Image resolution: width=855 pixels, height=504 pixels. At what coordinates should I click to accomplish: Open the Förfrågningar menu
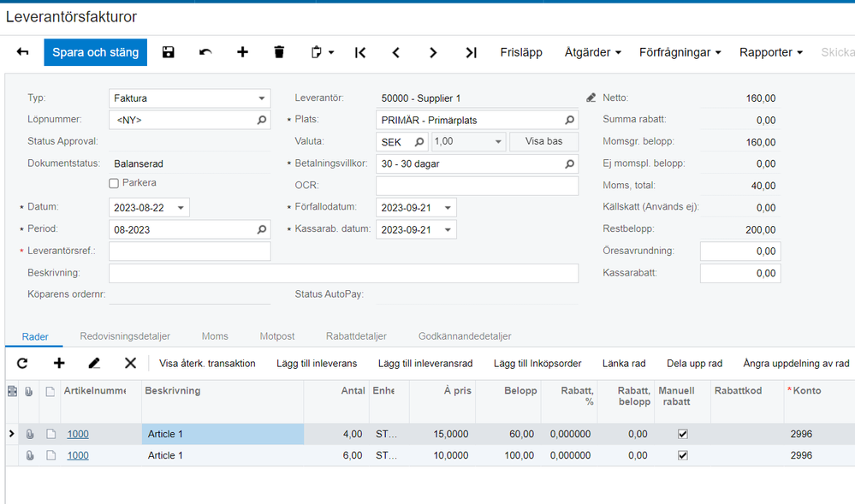point(680,52)
